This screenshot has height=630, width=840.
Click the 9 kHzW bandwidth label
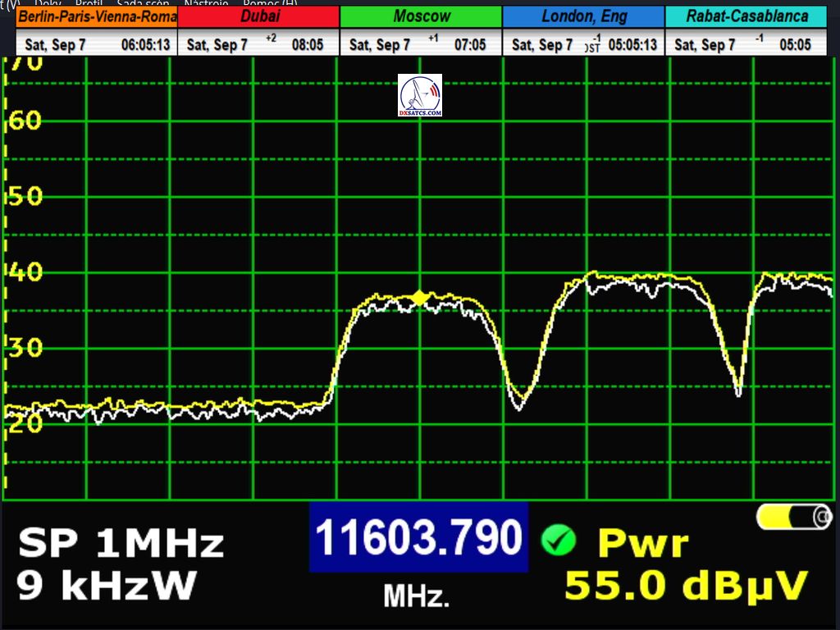coord(107,585)
